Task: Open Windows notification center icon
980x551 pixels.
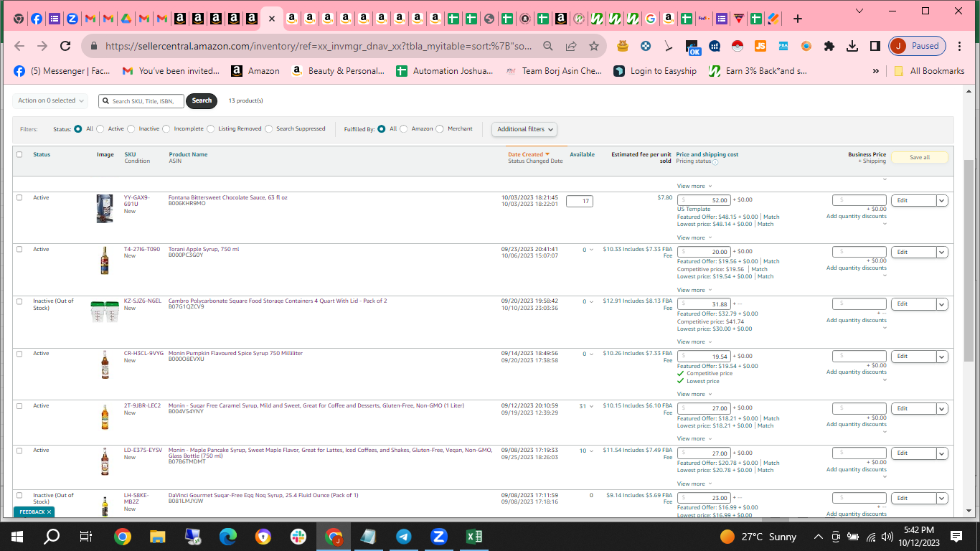Action: tap(956, 537)
